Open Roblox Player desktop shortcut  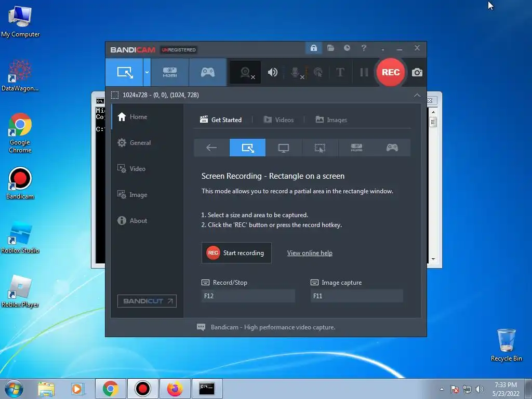20,291
